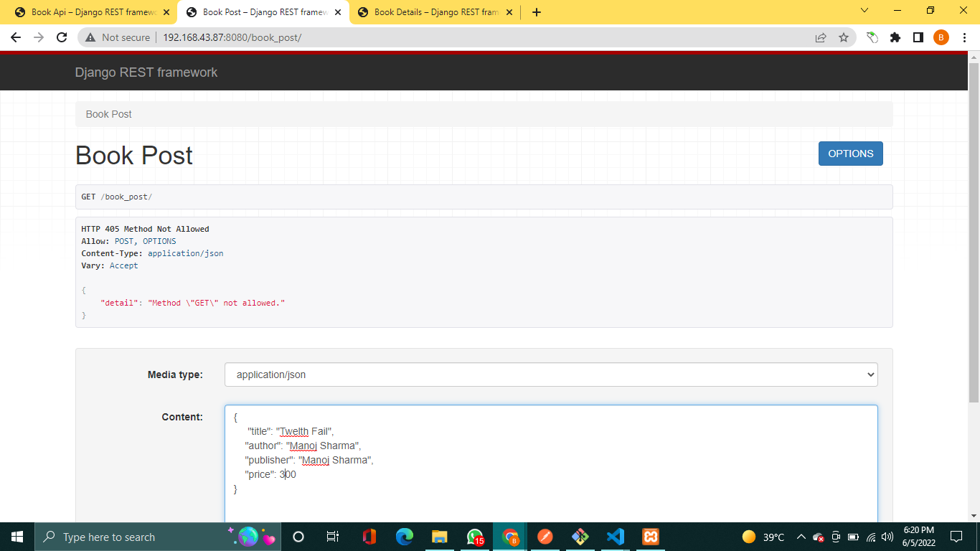The width and height of the screenshot is (980, 551).
Task: Open the 39°C weather widget
Action: pyautogui.click(x=763, y=537)
